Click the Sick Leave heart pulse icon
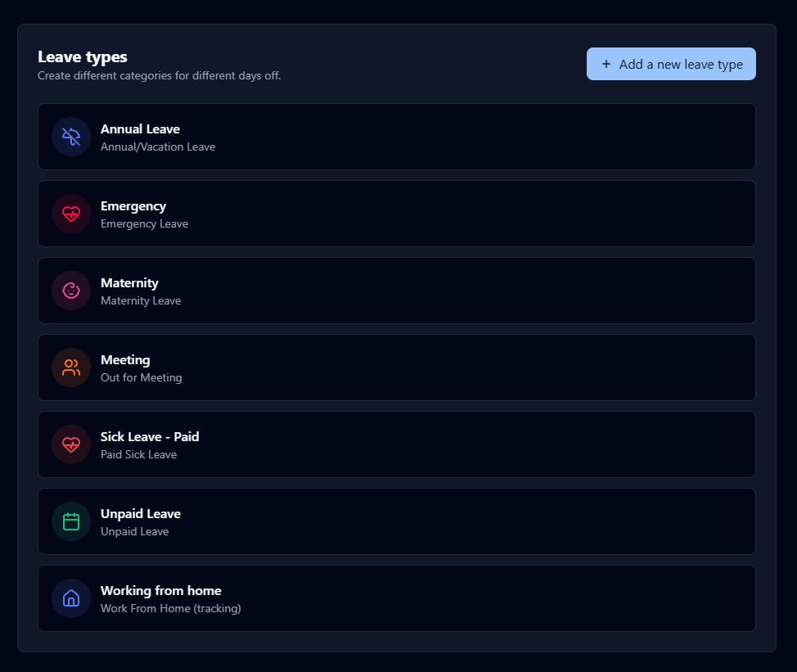797x672 pixels. pyautogui.click(x=71, y=444)
